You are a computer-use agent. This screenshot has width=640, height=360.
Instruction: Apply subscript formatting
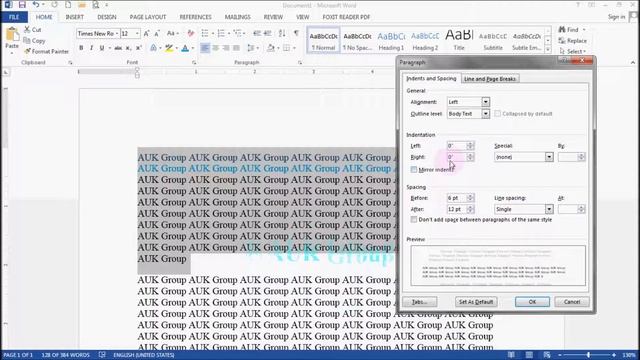tap(128, 48)
